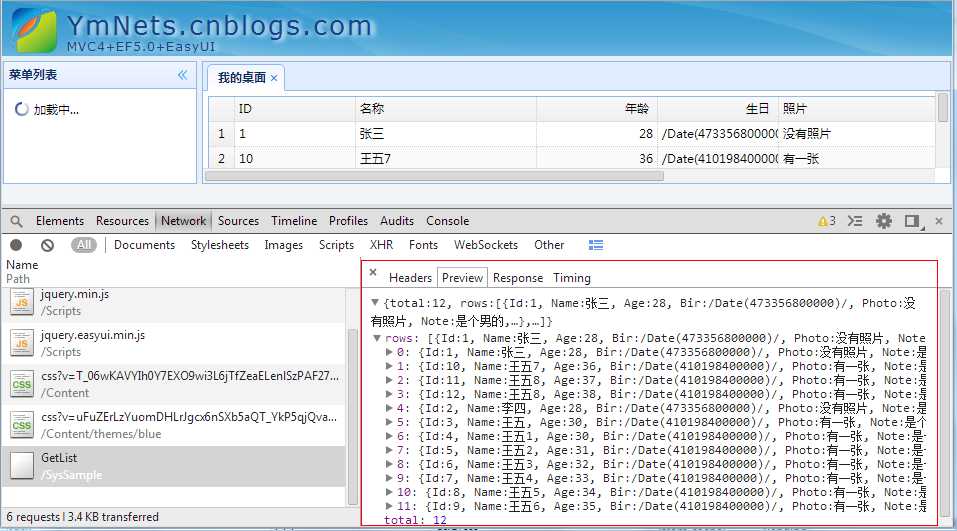Expand row 2 with Id:11
The width and height of the screenshot is (957, 531).
point(389,380)
